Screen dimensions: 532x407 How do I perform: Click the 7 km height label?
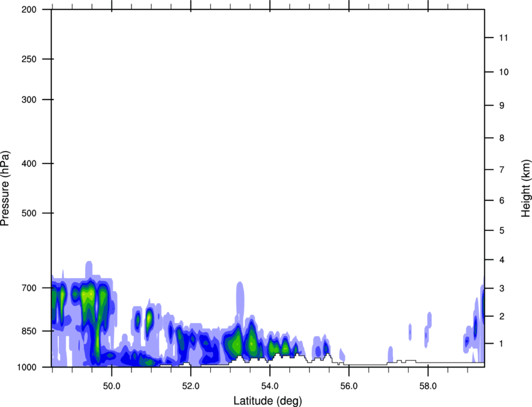click(501, 170)
